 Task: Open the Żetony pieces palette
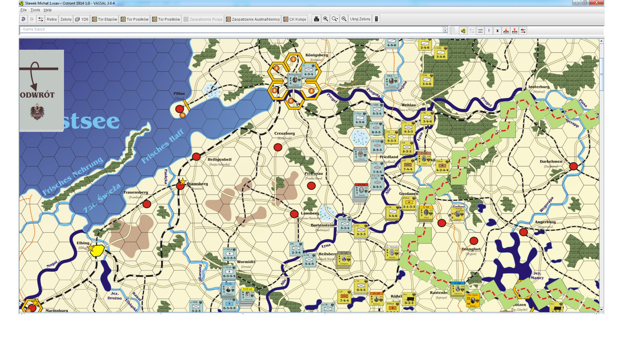(x=66, y=19)
